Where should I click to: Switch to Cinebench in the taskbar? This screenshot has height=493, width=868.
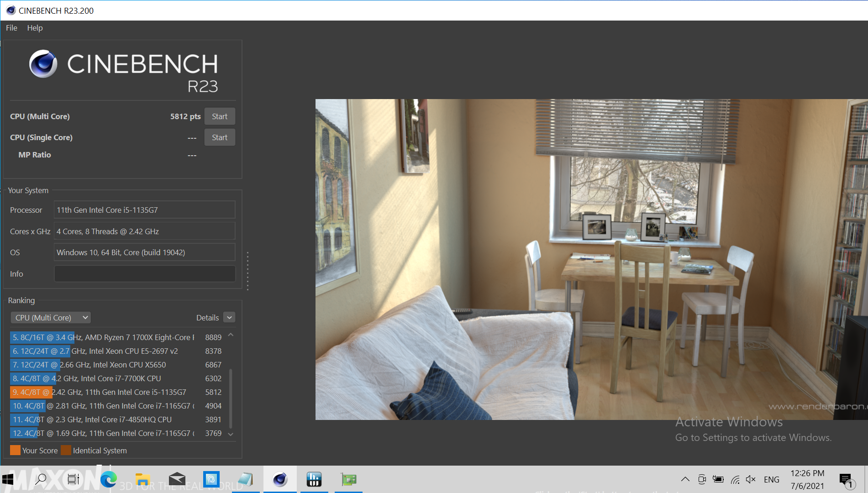280,479
